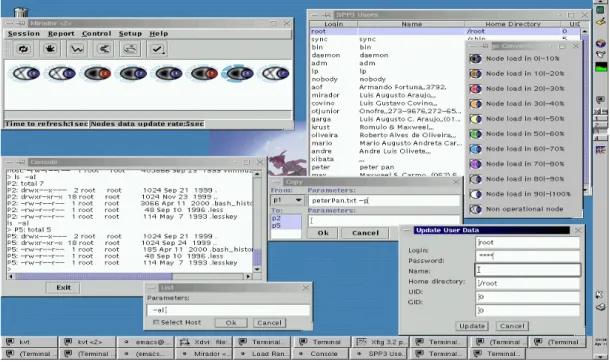Open the Help menu
Image resolution: width=610 pixels, height=362 pixels.
(x=159, y=34)
